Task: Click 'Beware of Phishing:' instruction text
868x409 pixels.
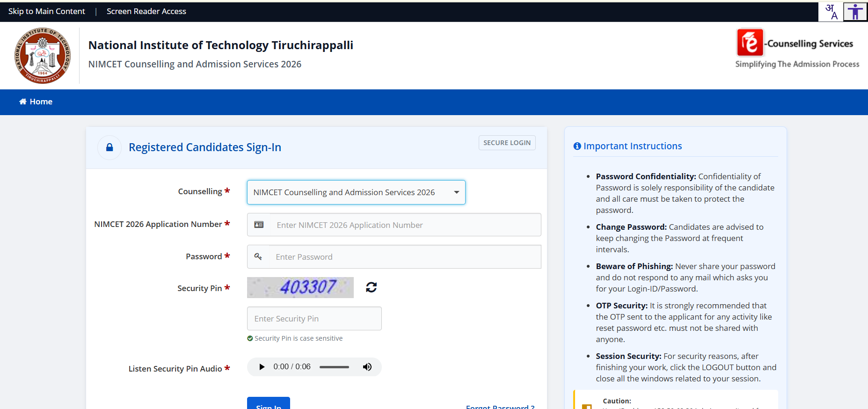Action: click(635, 266)
